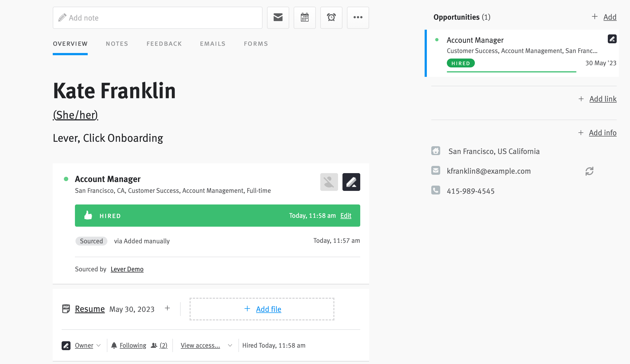Image resolution: width=630 pixels, height=364 pixels.
Task: Toggle Following for Kate Franklin
Action: pos(133,345)
